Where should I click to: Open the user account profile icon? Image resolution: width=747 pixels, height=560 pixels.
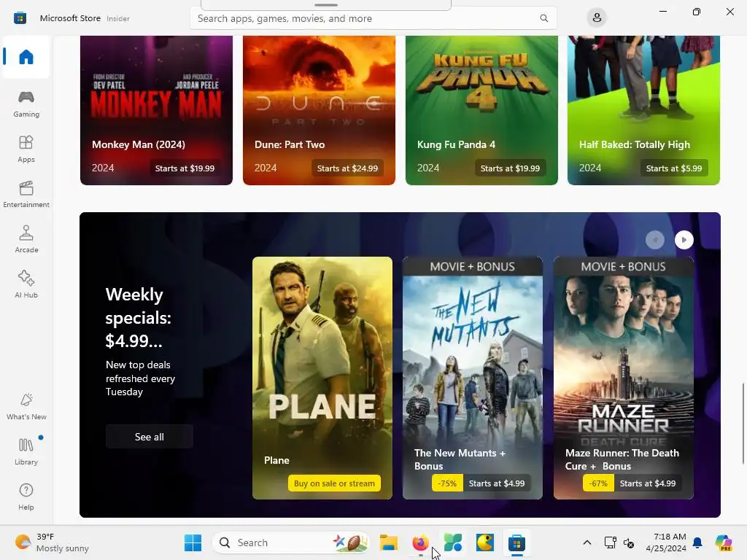pyautogui.click(x=597, y=18)
